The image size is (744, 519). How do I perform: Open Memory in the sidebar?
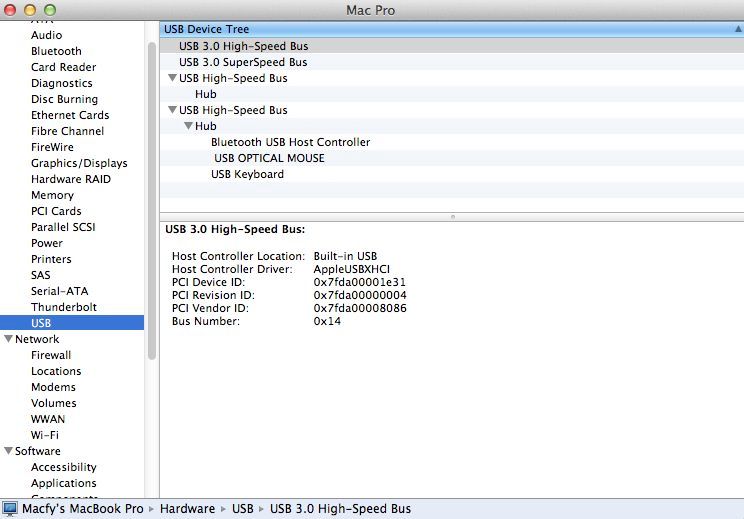tap(52, 195)
